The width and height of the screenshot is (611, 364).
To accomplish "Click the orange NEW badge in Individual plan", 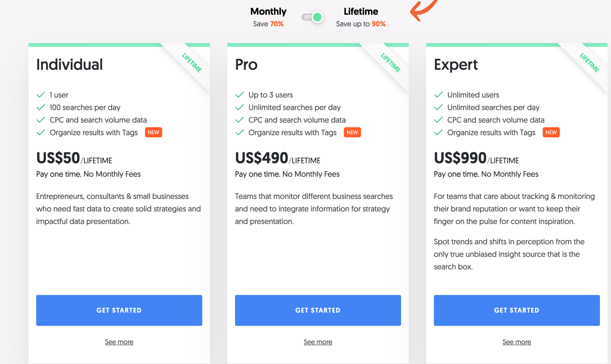I will point(154,132).
